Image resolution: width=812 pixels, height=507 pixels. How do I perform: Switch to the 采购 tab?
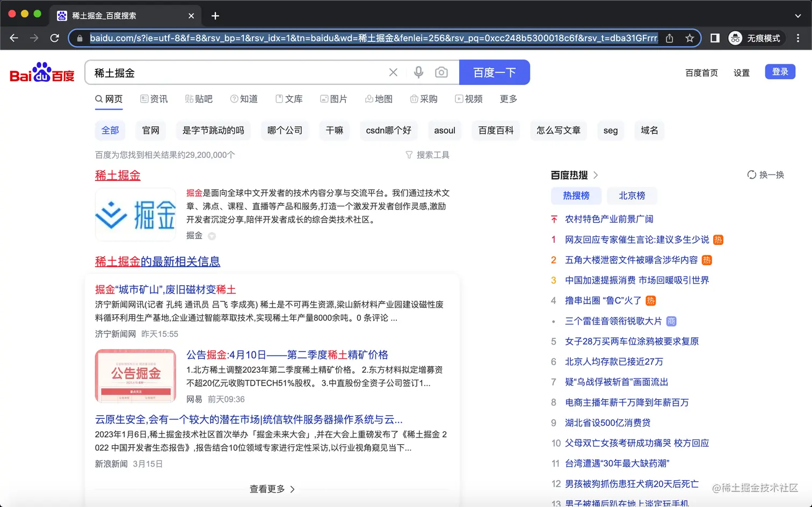click(x=424, y=99)
